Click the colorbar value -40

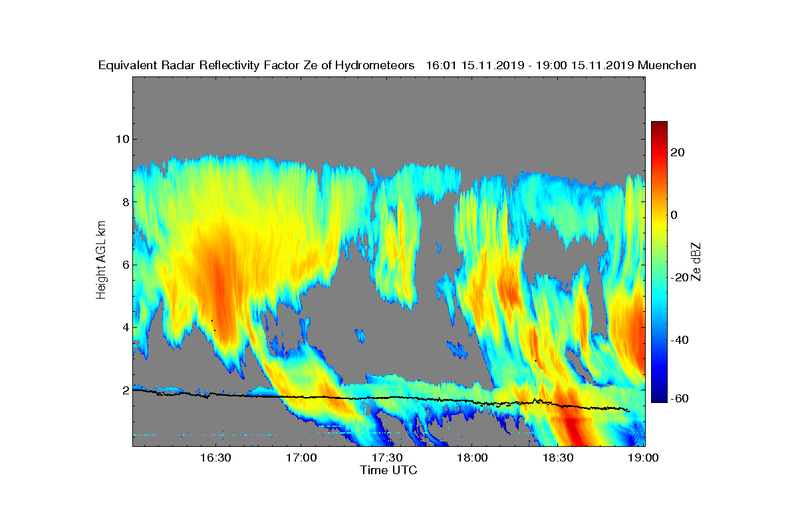[680, 340]
